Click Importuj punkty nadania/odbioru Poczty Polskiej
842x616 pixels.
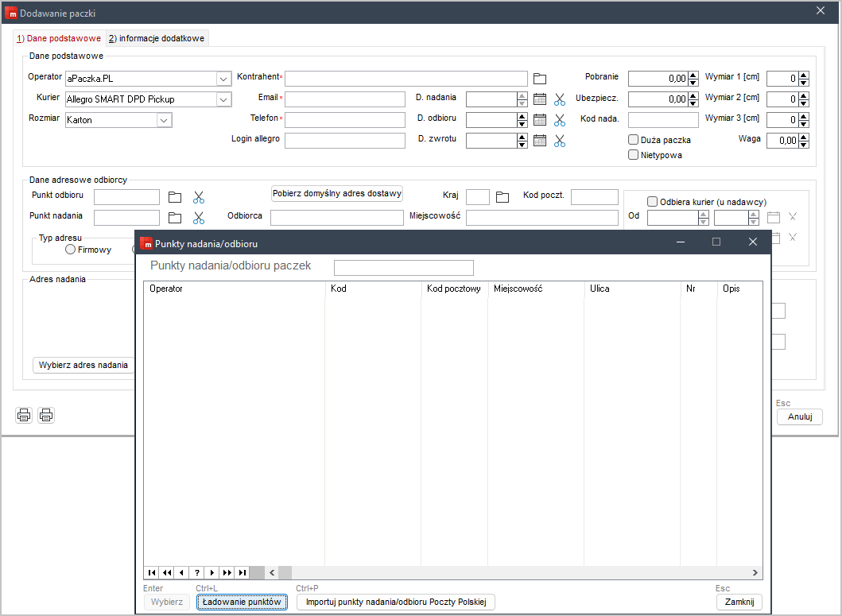click(x=396, y=602)
